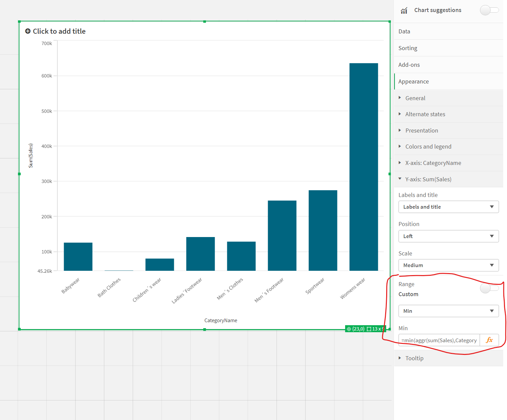
Task: Click the plus icon beside chart title
Action: click(28, 31)
